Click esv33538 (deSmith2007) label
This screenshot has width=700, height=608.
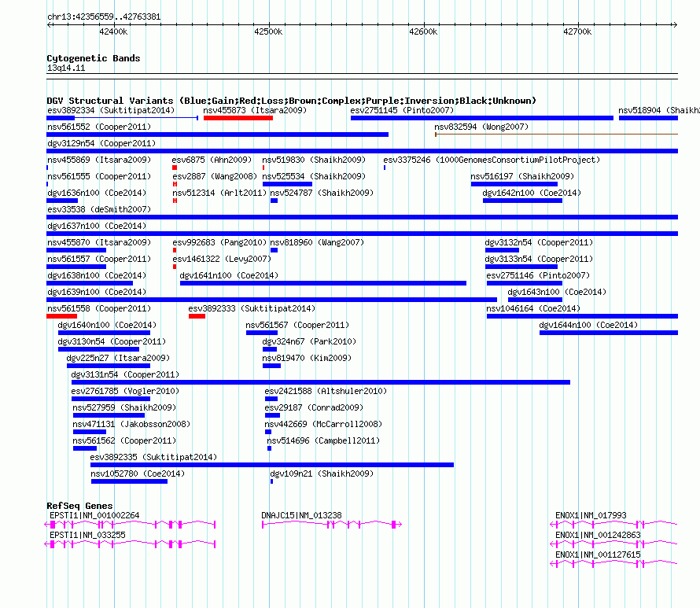pyautogui.click(x=99, y=209)
